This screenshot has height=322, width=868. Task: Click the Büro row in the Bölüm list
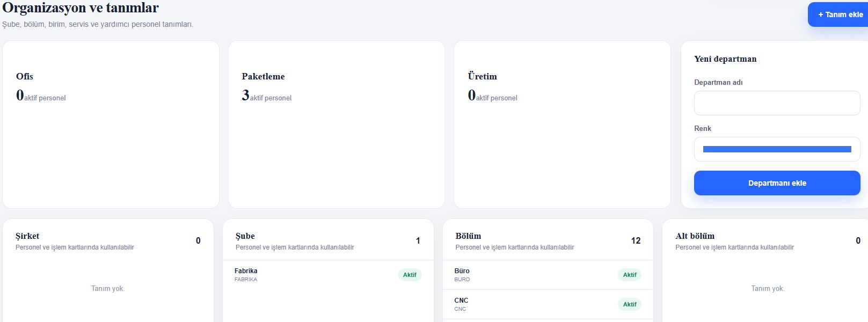[548, 275]
